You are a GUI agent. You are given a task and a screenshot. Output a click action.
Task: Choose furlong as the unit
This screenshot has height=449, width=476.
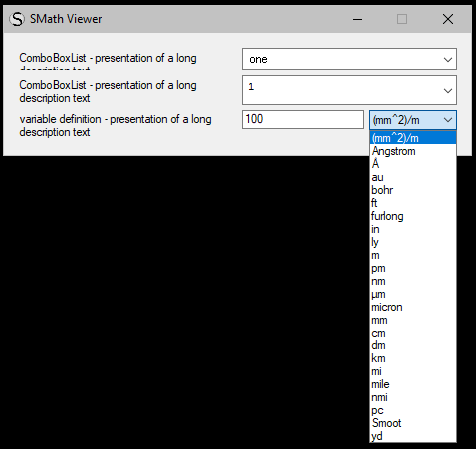(x=413, y=216)
